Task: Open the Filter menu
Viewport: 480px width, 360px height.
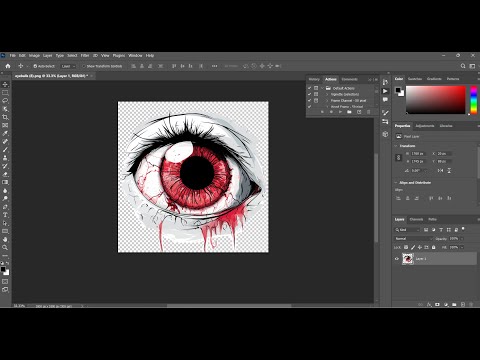Action: [x=85, y=55]
